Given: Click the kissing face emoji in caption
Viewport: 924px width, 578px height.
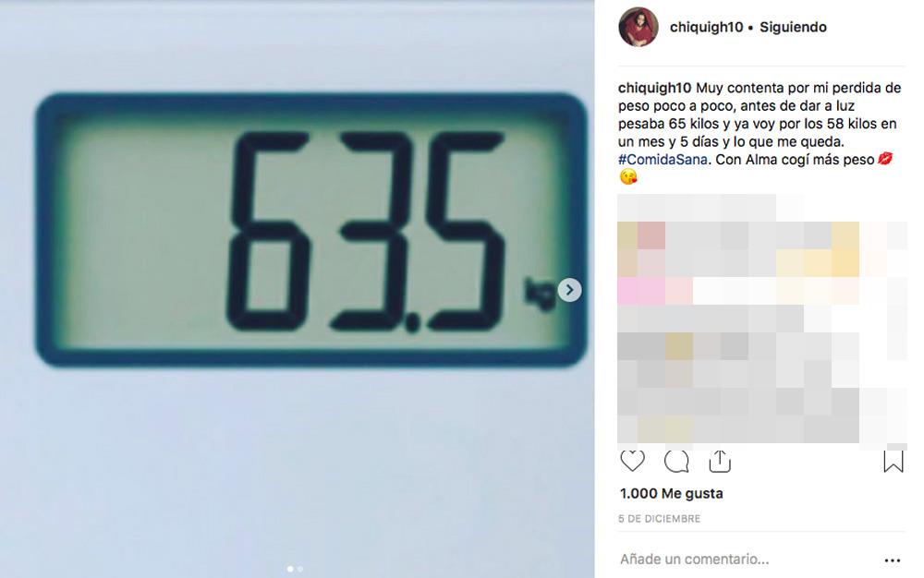Looking at the screenshot, I should pyautogui.click(x=628, y=176).
